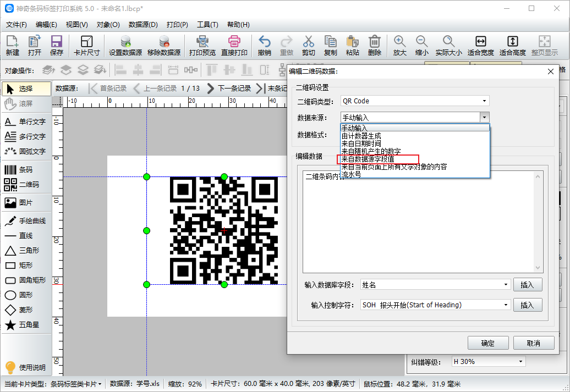Go to 下一条记录 next record

coord(229,89)
